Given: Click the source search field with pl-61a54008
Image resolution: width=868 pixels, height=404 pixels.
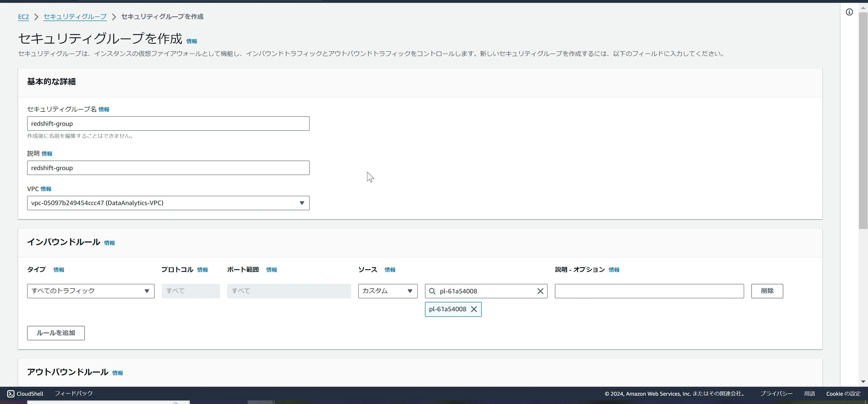Looking at the screenshot, I should tap(486, 291).
